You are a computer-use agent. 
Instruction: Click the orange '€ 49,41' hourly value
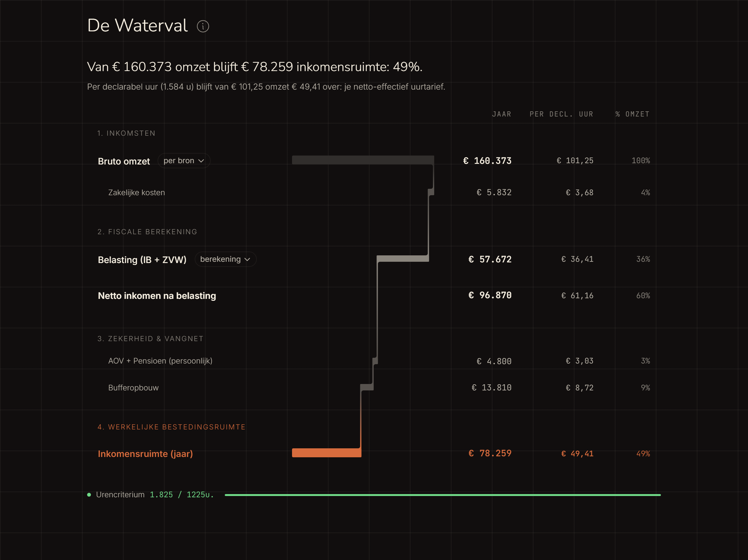pos(577,454)
